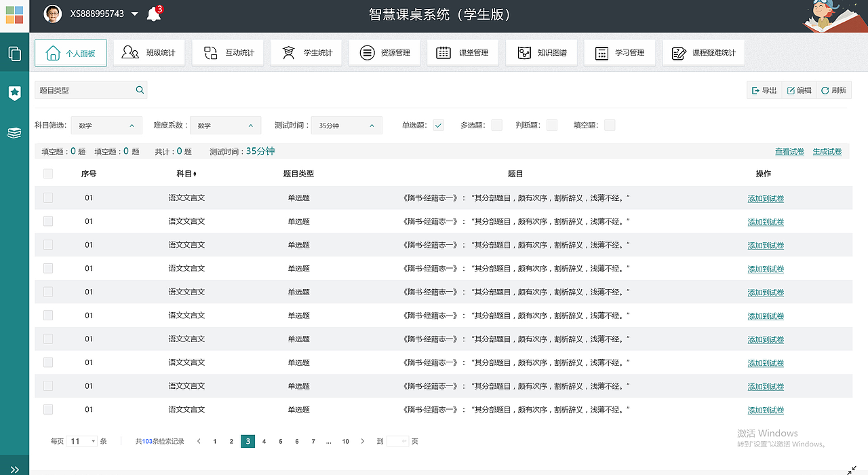The image size is (868, 475).
Task: Switch to the 个人面板 tab
Action: coord(71,53)
